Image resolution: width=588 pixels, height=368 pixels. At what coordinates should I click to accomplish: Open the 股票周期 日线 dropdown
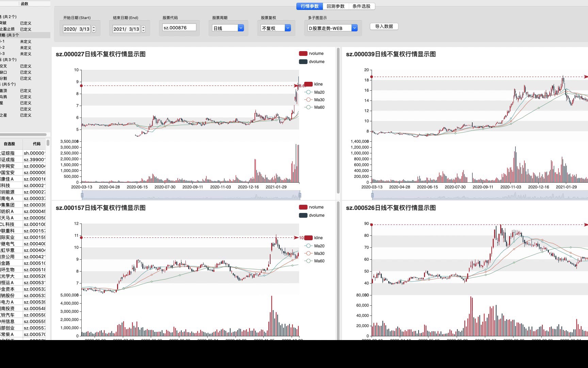click(228, 28)
